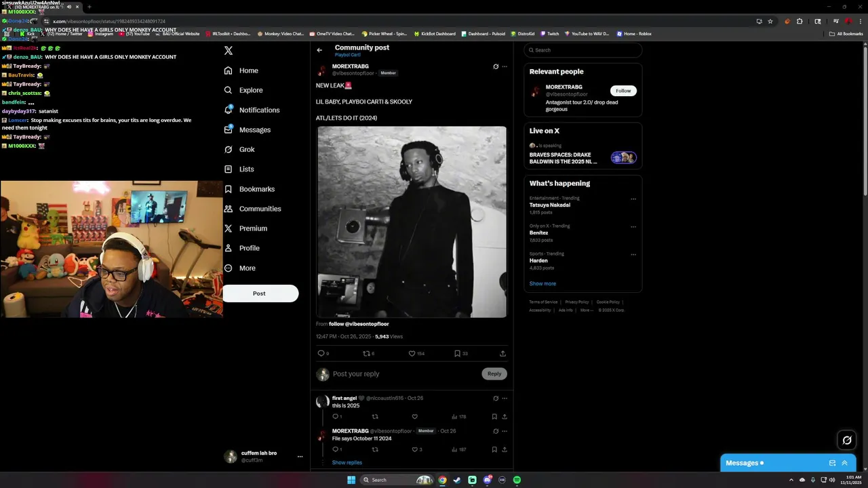Bookmark the main post with 33 bookmarks
This screenshot has width=868, height=488.
[x=460, y=353]
